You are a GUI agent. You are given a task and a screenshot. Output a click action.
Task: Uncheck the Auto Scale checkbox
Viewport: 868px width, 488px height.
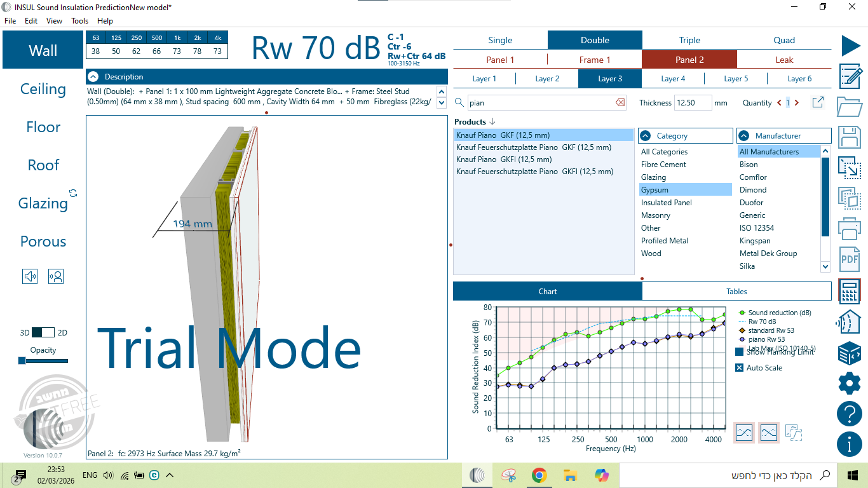[739, 368]
